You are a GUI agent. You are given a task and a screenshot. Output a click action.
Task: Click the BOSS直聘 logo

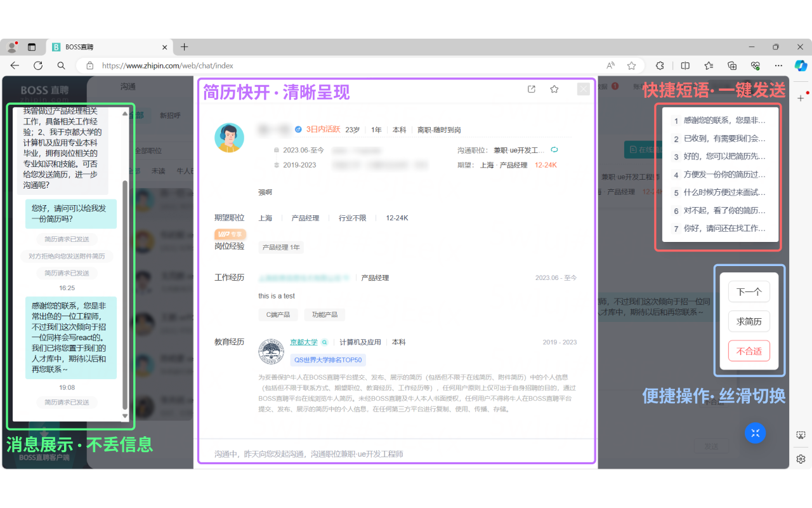pos(43,90)
